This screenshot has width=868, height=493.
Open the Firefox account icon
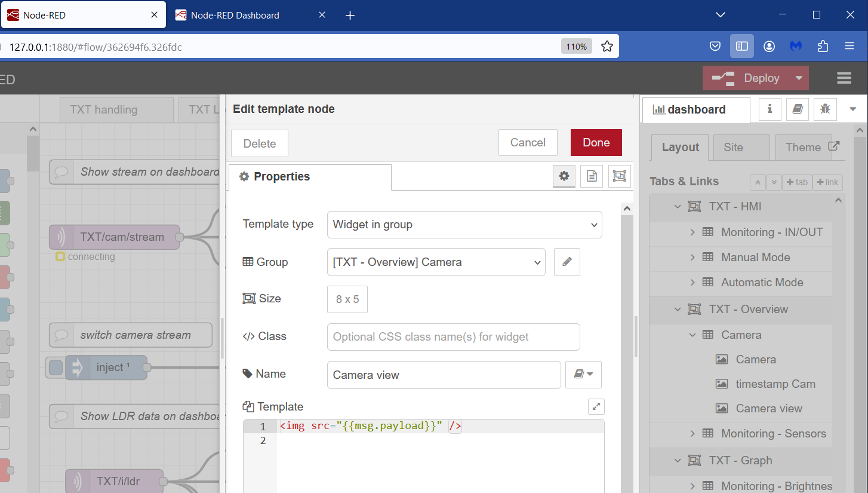(x=769, y=47)
